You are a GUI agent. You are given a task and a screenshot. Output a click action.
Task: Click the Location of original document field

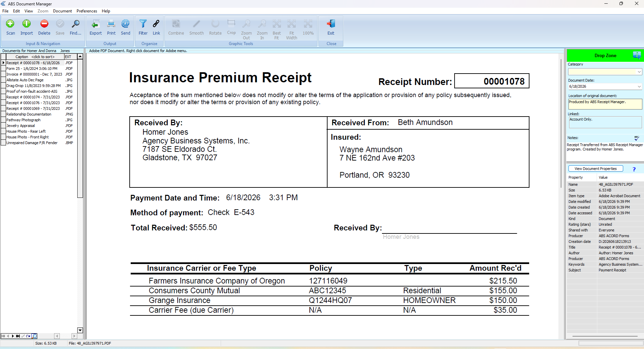click(605, 104)
